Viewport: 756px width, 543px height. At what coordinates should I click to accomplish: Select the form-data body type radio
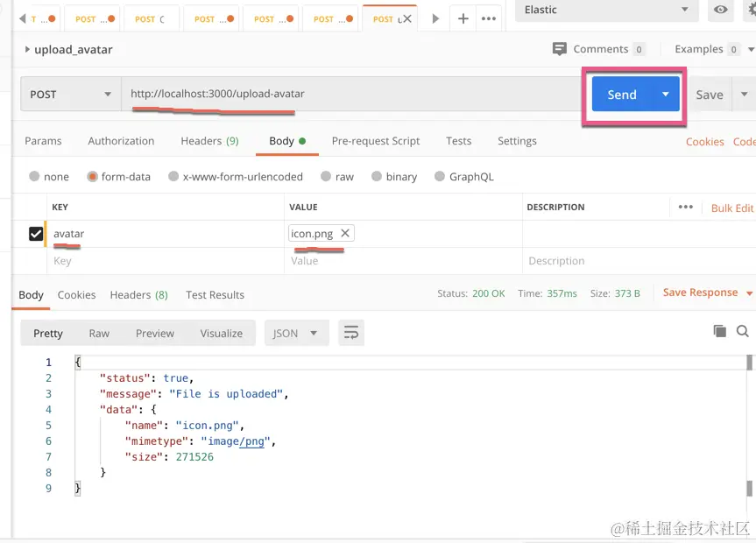92,177
